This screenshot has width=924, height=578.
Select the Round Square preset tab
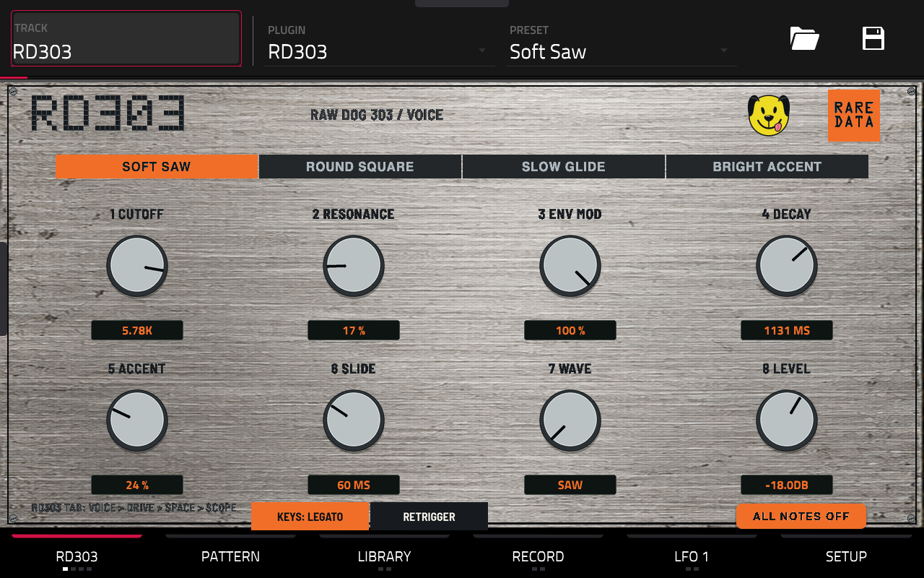[x=360, y=166]
